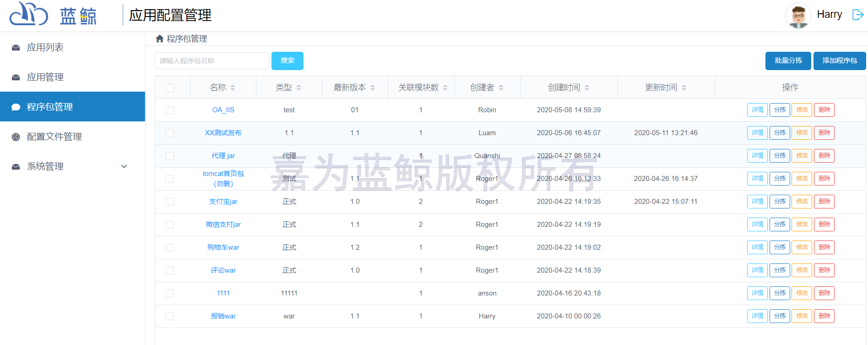
Task: Sort by 更新时间 column arrows
Action: click(684, 88)
